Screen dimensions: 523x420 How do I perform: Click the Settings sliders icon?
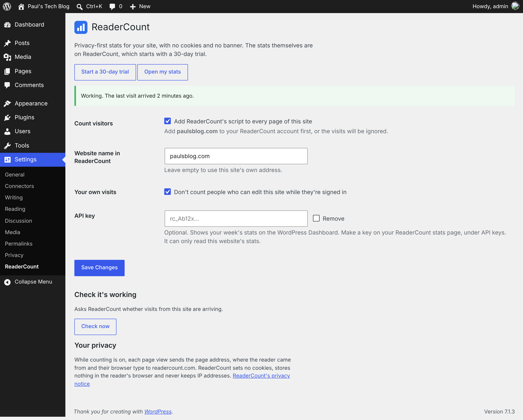click(8, 160)
